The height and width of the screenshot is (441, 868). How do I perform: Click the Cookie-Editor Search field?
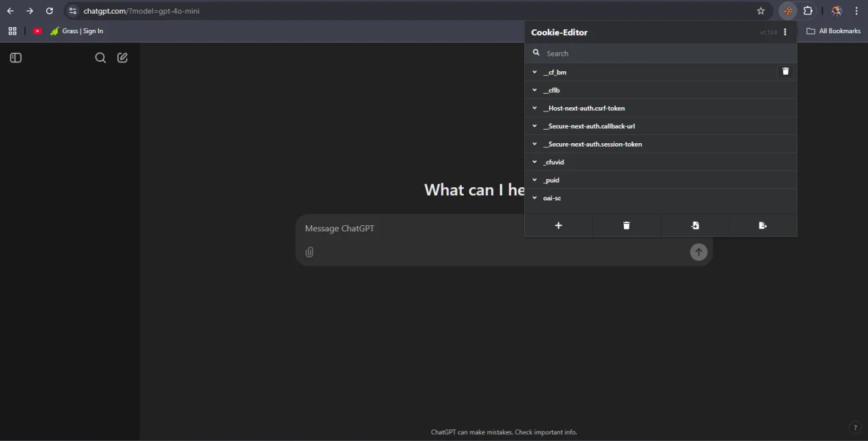click(660, 53)
